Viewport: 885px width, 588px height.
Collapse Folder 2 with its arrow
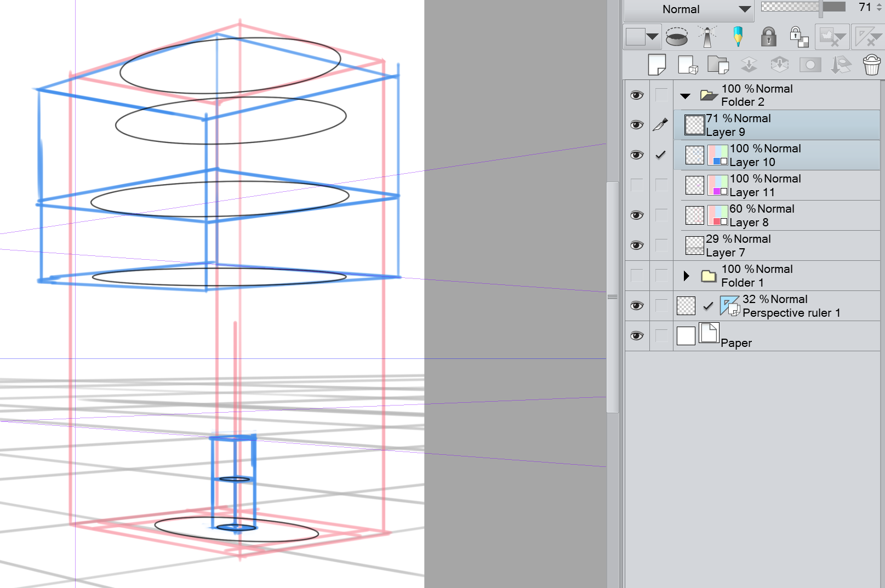point(685,96)
